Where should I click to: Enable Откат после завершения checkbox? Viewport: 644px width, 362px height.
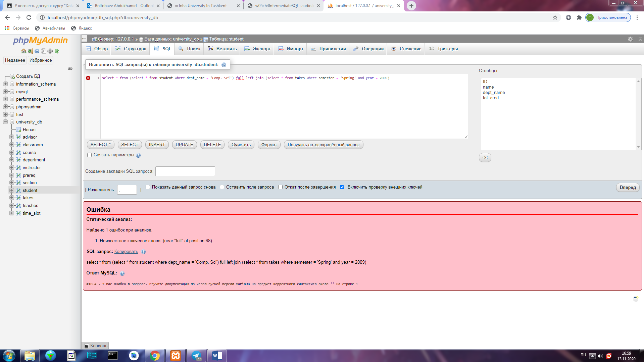[x=280, y=187]
